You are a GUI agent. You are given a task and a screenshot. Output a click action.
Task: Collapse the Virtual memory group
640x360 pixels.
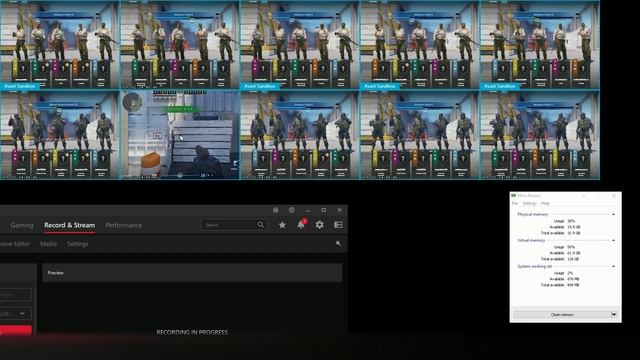[x=613, y=240]
